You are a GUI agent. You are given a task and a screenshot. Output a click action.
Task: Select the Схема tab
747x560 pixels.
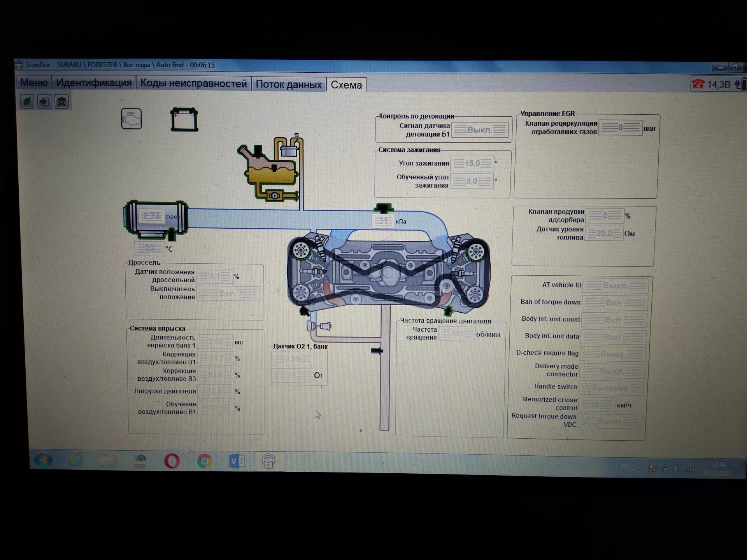[346, 85]
